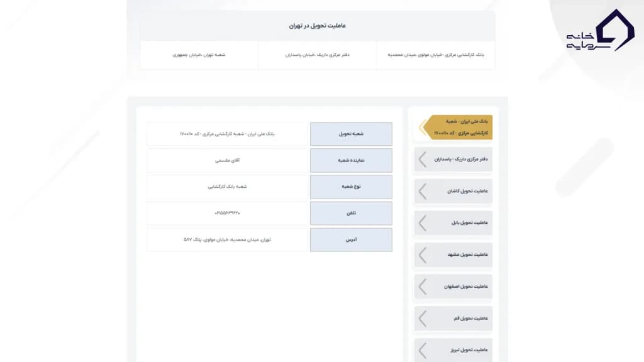Click the نماینده شعبه label cell

(x=350, y=160)
